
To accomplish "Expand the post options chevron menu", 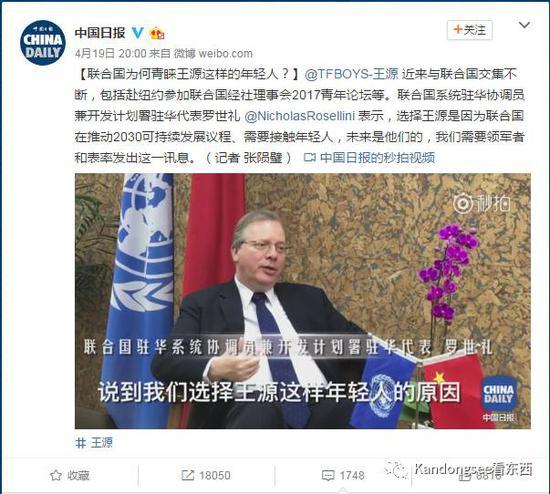I will (x=524, y=25).
